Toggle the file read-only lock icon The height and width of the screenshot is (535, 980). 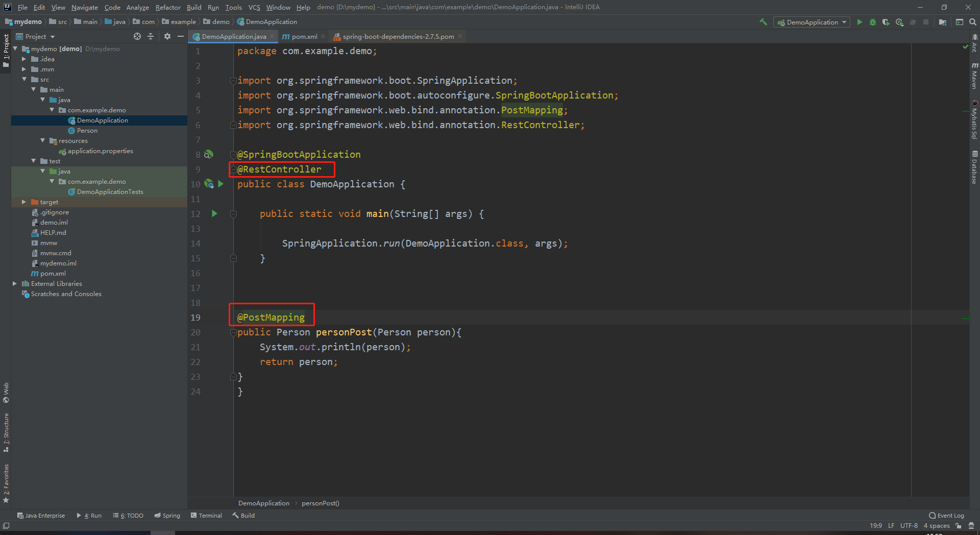coord(959,525)
